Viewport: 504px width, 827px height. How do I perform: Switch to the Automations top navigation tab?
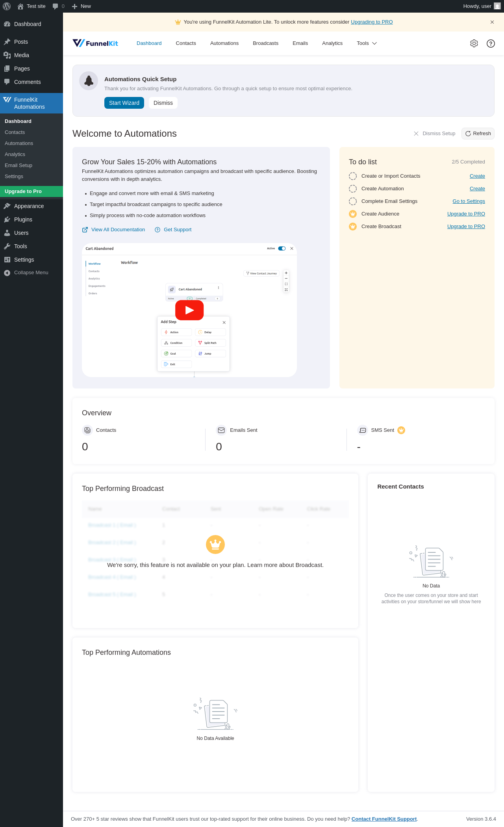click(224, 43)
